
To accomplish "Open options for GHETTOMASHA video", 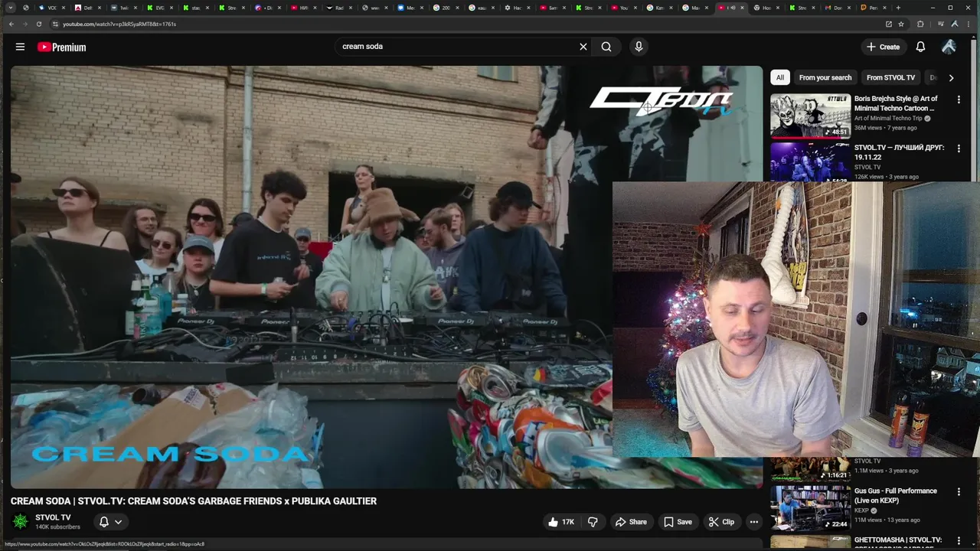I will coord(959,541).
